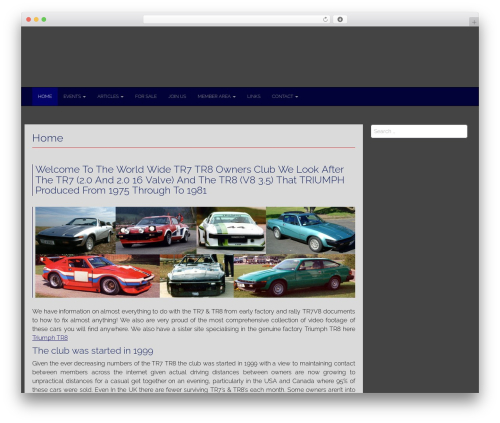Click the browser address bar

click(236, 19)
